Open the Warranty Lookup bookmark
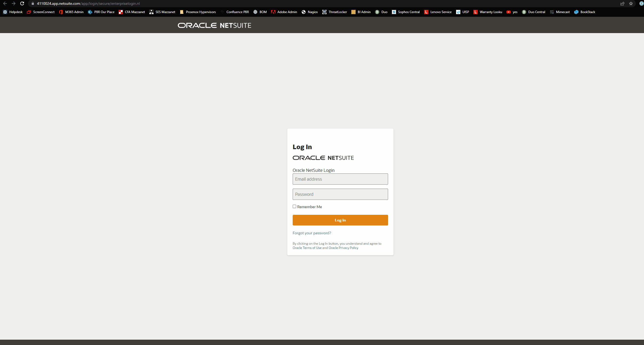The image size is (644, 345). click(488, 12)
